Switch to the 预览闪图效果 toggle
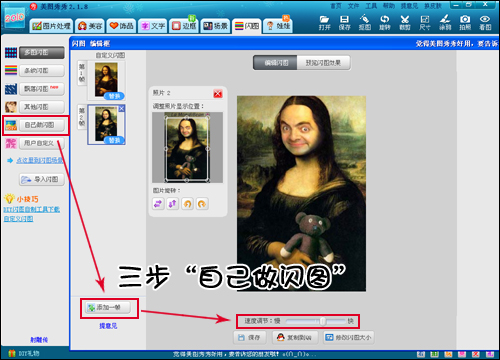This screenshot has height=360, width=500. [x=323, y=63]
